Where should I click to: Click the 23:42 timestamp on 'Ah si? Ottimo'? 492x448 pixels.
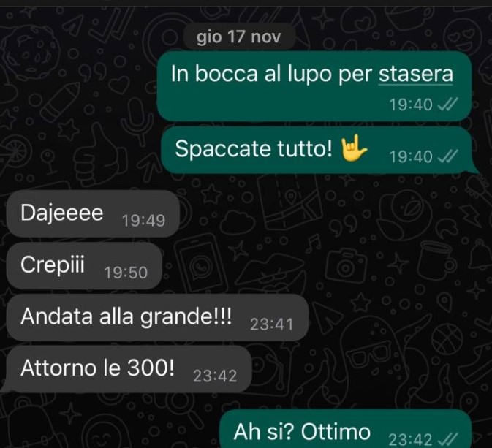pyautogui.click(x=411, y=439)
